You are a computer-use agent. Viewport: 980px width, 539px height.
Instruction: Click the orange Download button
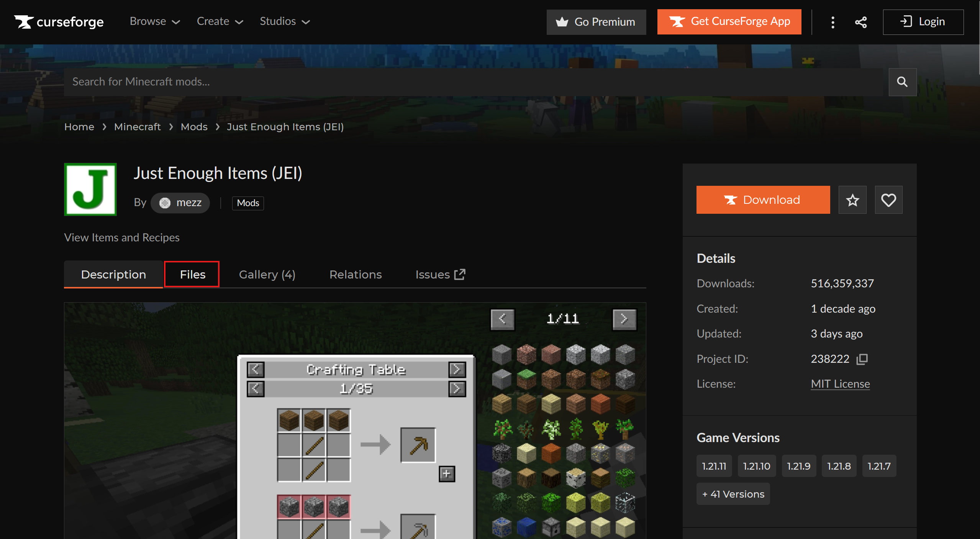[x=763, y=200]
